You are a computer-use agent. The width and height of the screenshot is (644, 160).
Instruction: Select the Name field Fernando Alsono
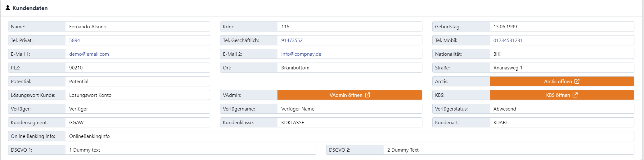[137, 26]
